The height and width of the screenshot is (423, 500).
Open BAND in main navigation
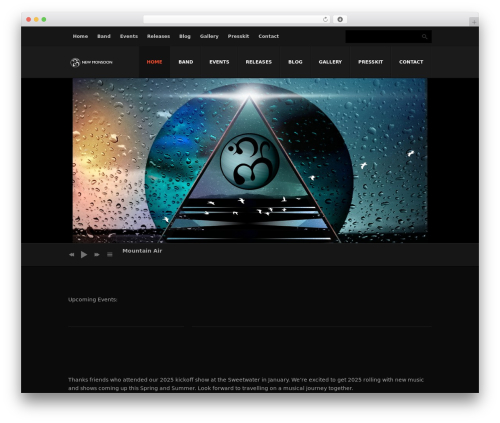click(x=186, y=62)
